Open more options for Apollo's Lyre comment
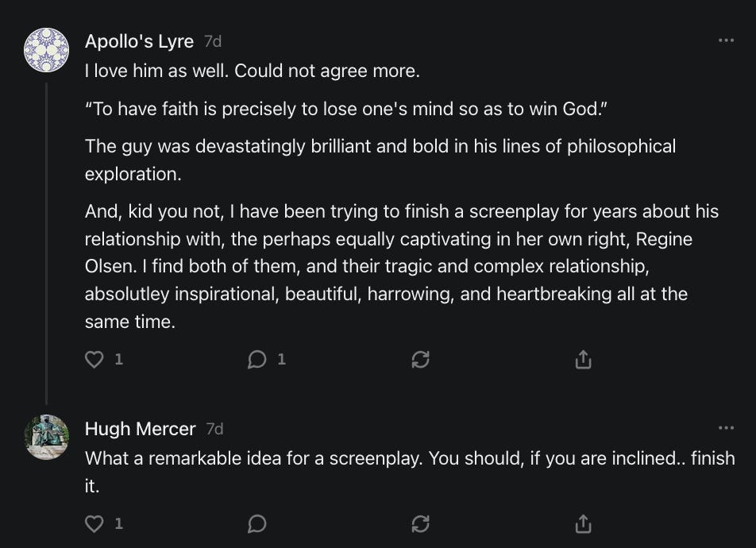Image resolution: width=756 pixels, height=548 pixels. [x=726, y=41]
